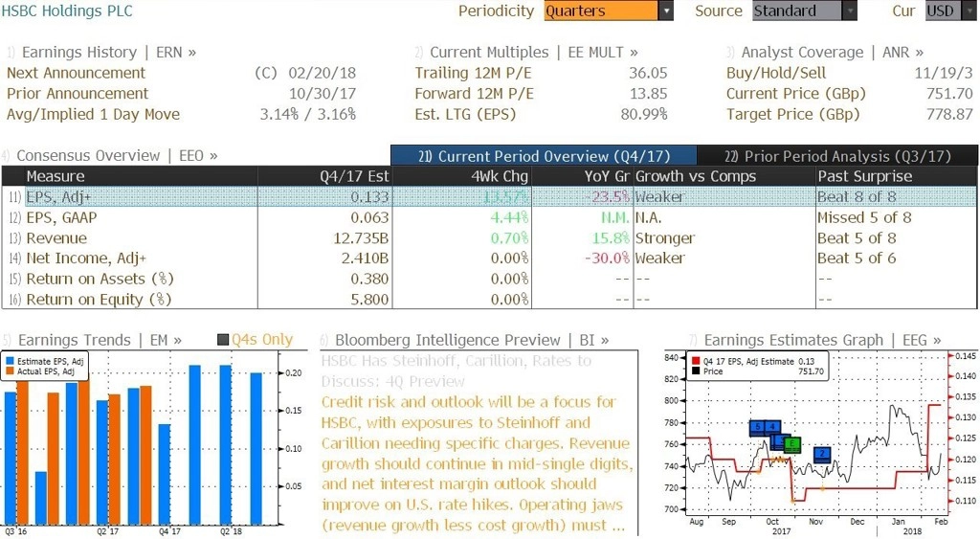Click the Buy/Hold/Sell value 11/19/3
This screenshot has height=539, width=980.
943,73
